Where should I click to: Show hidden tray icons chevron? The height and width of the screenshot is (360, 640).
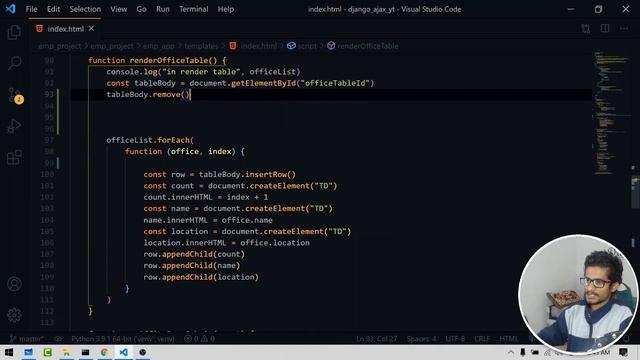(x=511, y=352)
